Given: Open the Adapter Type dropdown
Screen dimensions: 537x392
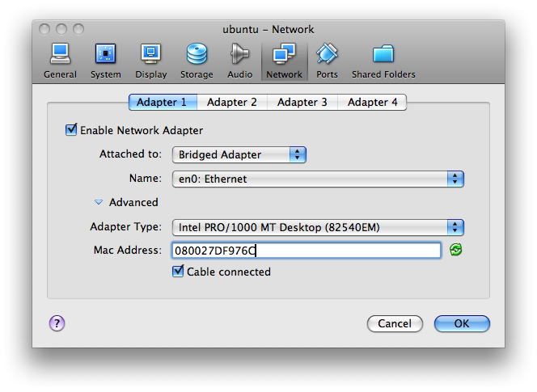Looking at the screenshot, I should click(318, 228).
